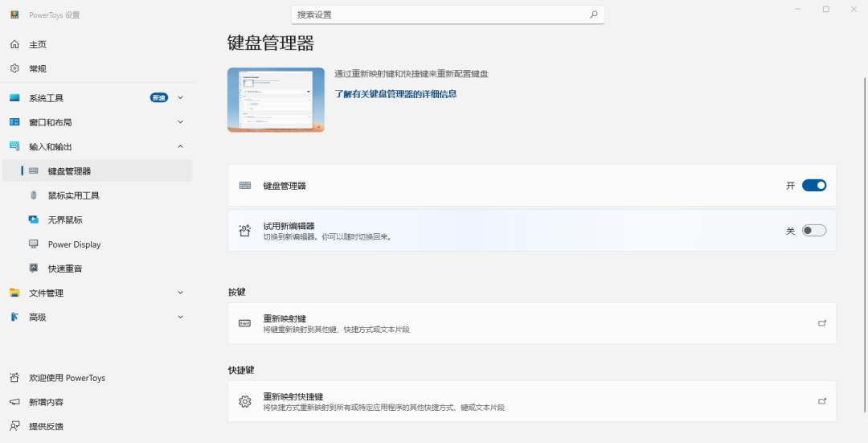
Task: Click the gear icon next to 常规
Action: tap(15, 68)
